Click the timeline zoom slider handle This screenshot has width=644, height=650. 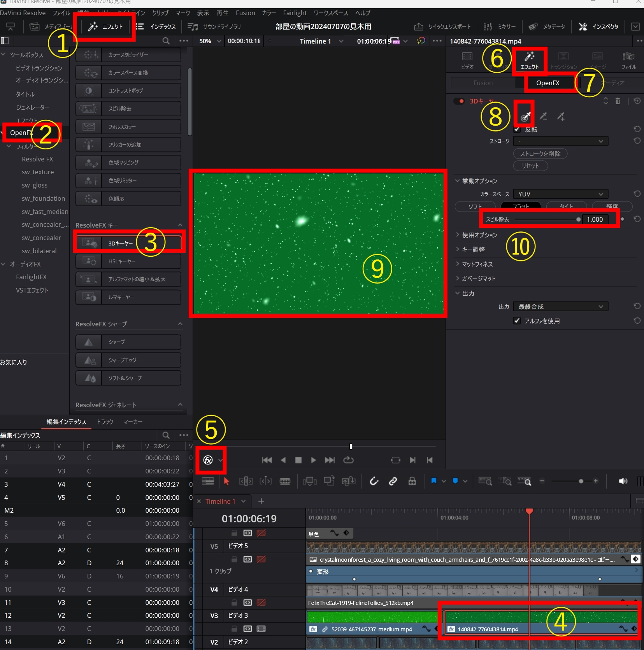tap(581, 481)
